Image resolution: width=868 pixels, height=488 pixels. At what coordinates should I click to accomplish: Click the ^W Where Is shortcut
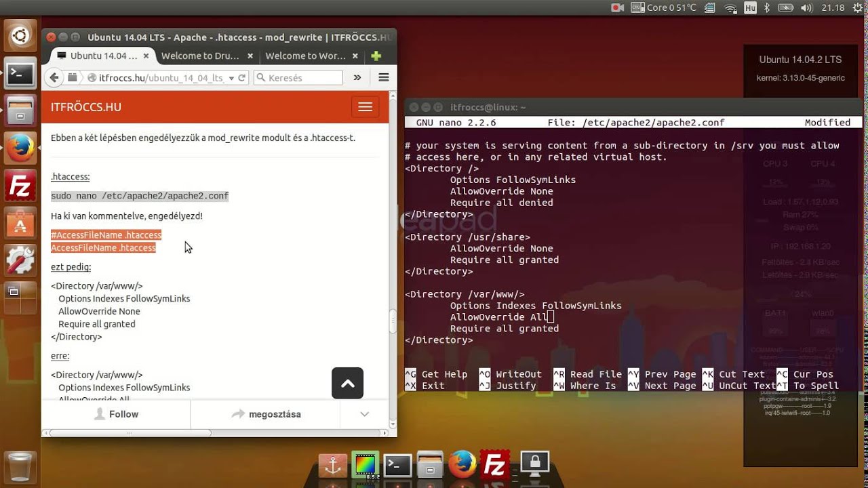585,386
